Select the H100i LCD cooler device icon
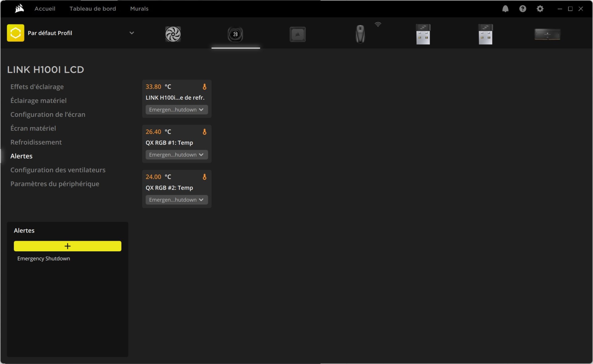The height and width of the screenshot is (364, 593). [235, 34]
